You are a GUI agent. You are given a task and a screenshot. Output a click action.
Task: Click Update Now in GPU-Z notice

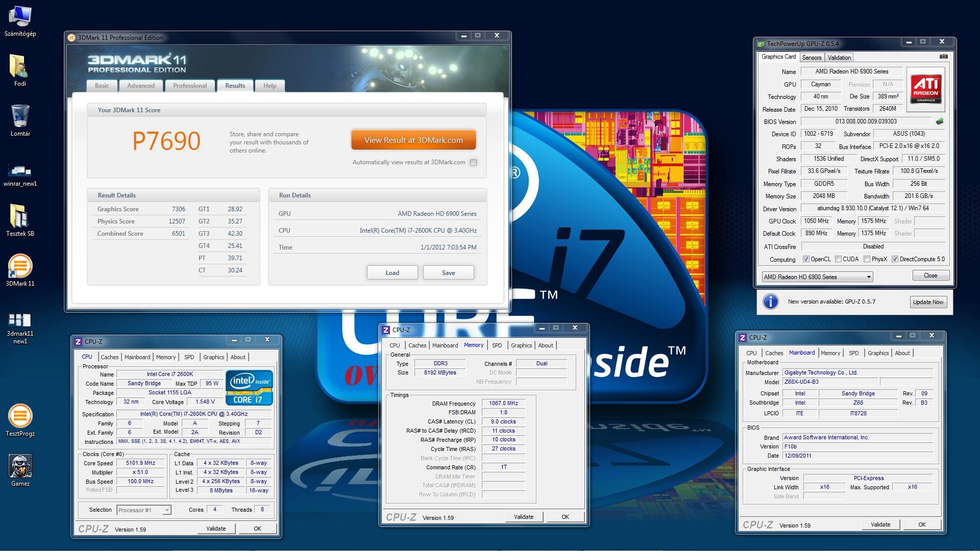[928, 302]
